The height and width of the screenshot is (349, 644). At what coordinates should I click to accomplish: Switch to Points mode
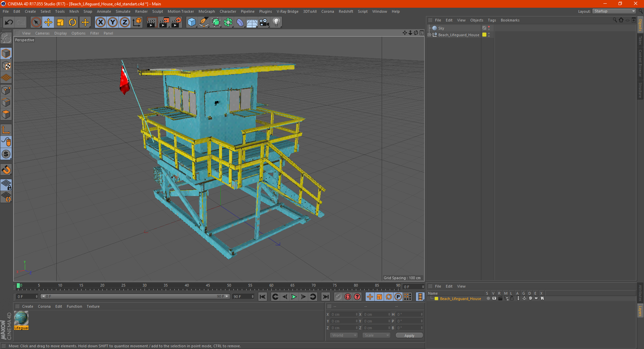(x=6, y=90)
